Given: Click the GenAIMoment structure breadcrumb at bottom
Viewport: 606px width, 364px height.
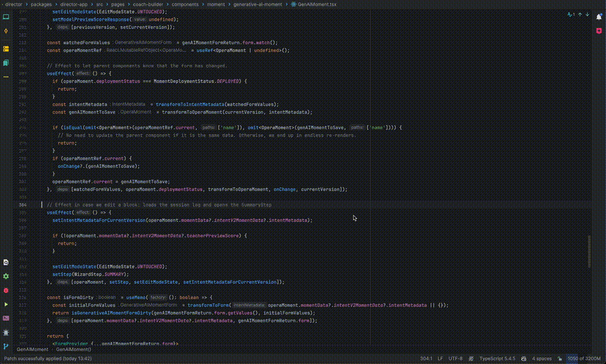Looking at the screenshot, I should point(32,349).
